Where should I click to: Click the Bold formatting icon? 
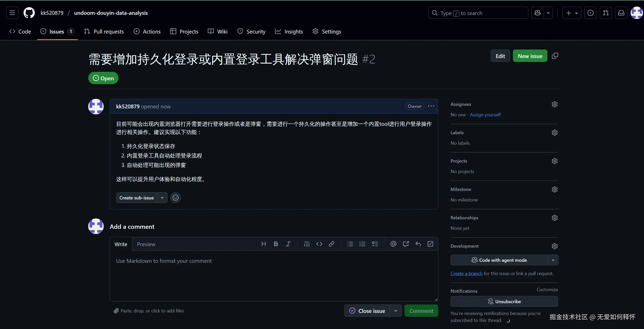[x=276, y=244]
